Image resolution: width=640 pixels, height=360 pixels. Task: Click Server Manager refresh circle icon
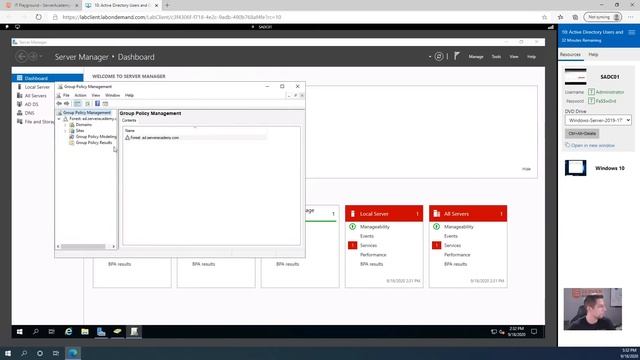pyautogui.click(x=439, y=57)
